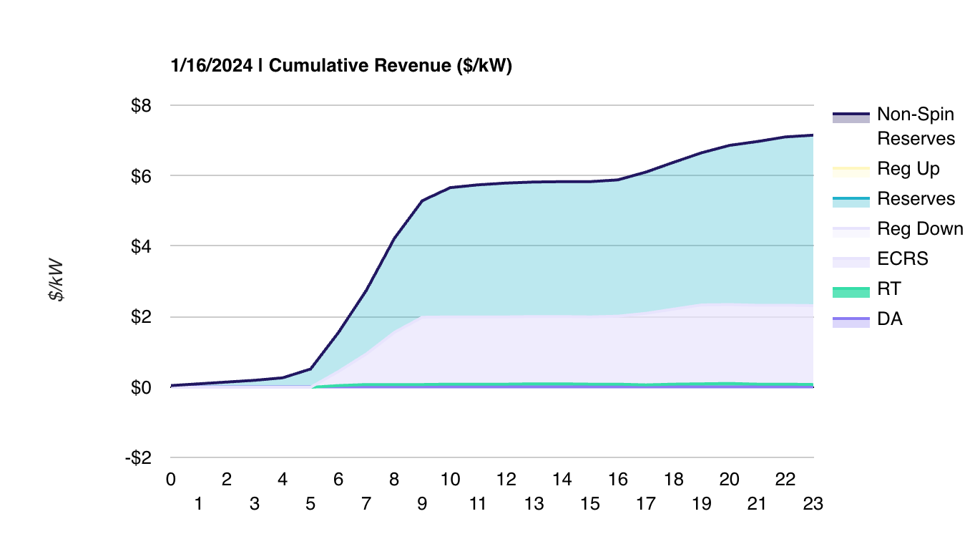The width and height of the screenshot is (980, 534).
Task: Toggle the Reg Down legend label
Action: pyautogui.click(x=920, y=229)
